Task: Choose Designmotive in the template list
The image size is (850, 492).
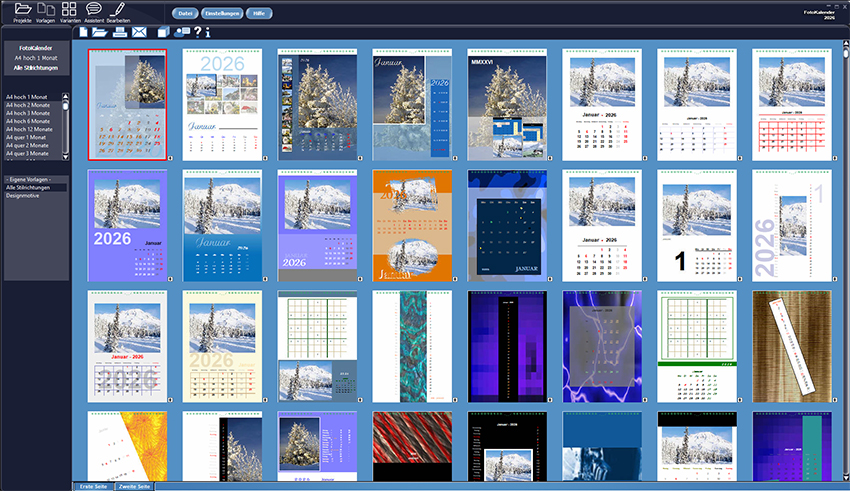Action: coord(25,196)
